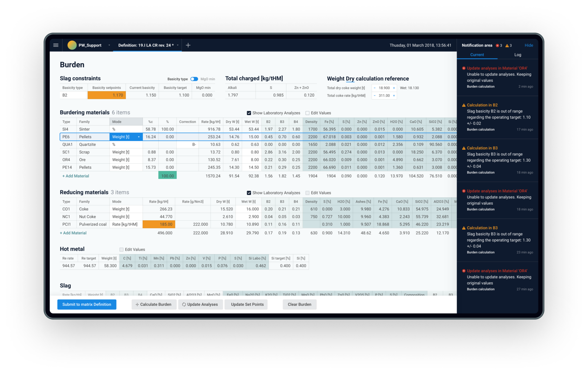Click the PW_Support user avatar
Viewport: 588px width, 374px height.
point(72,45)
